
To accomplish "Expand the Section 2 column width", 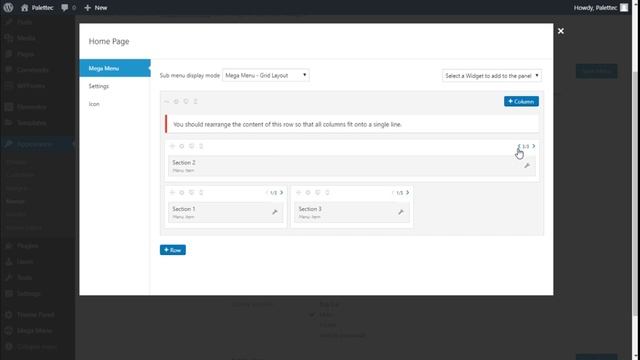I will pos(533,146).
